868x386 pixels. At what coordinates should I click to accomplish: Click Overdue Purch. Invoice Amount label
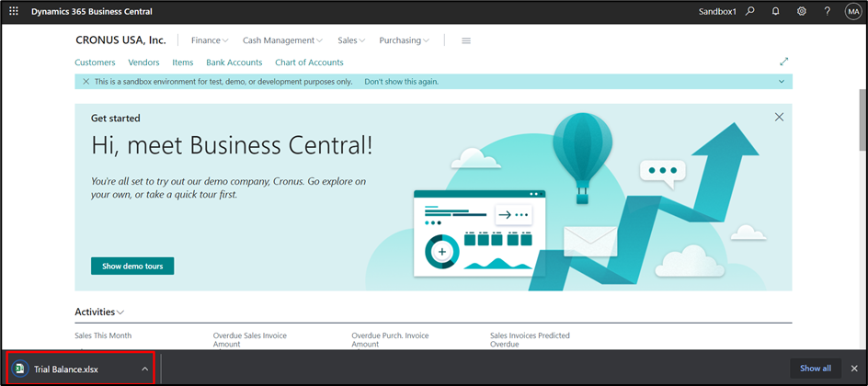(x=390, y=339)
